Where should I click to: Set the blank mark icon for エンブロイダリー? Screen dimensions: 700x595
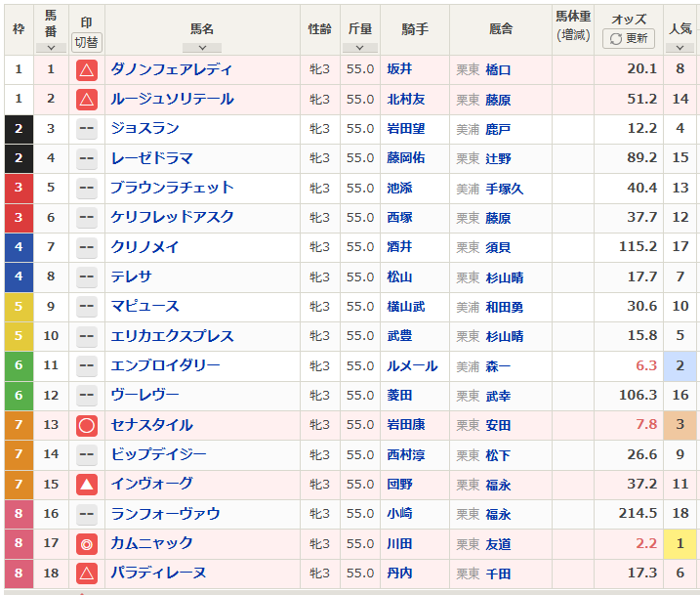(x=86, y=365)
